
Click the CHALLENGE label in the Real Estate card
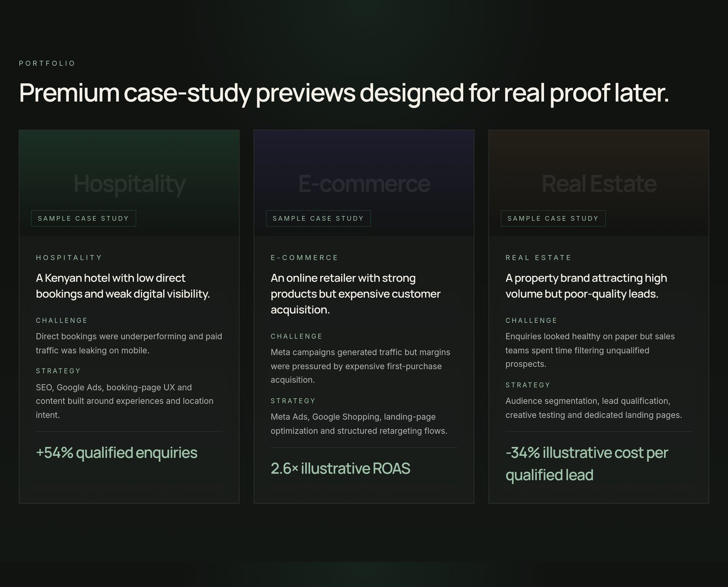point(531,320)
